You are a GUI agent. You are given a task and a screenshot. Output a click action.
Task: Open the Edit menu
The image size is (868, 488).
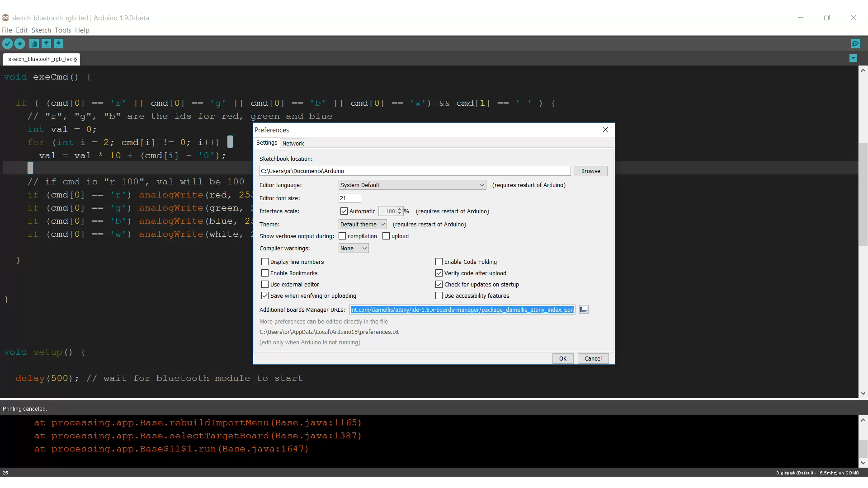point(22,30)
